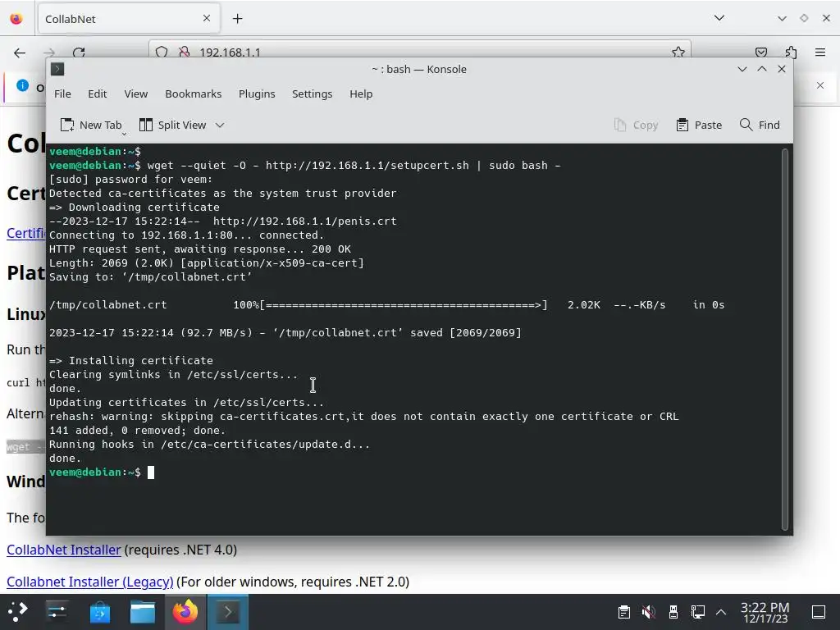
Task: Click the Paste toolbar button
Action: click(x=699, y=125)
